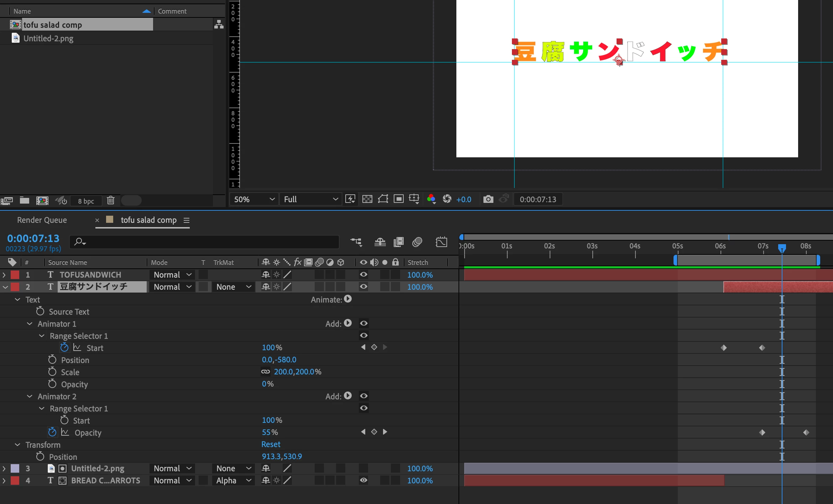Click red label swatch of layer 1

click(15, 274)
